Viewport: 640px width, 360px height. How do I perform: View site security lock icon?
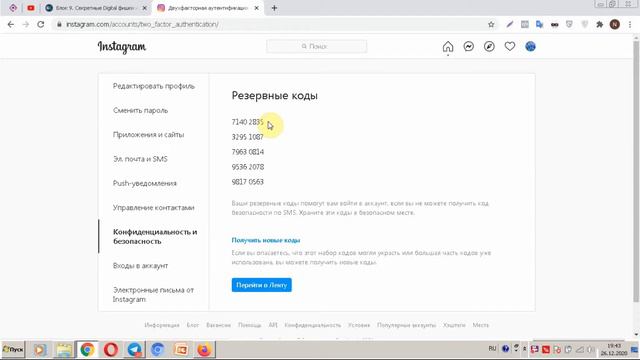click(x=59, y=24)
